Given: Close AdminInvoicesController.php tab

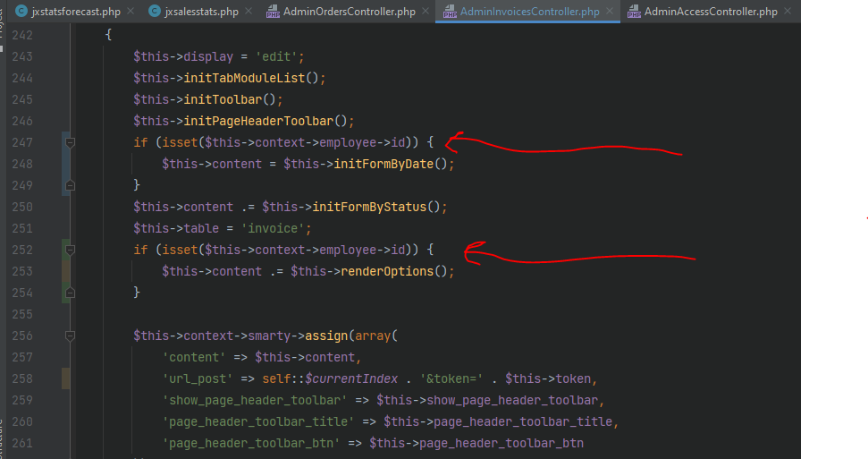Looking at the screenshot, I should (610, 11).
